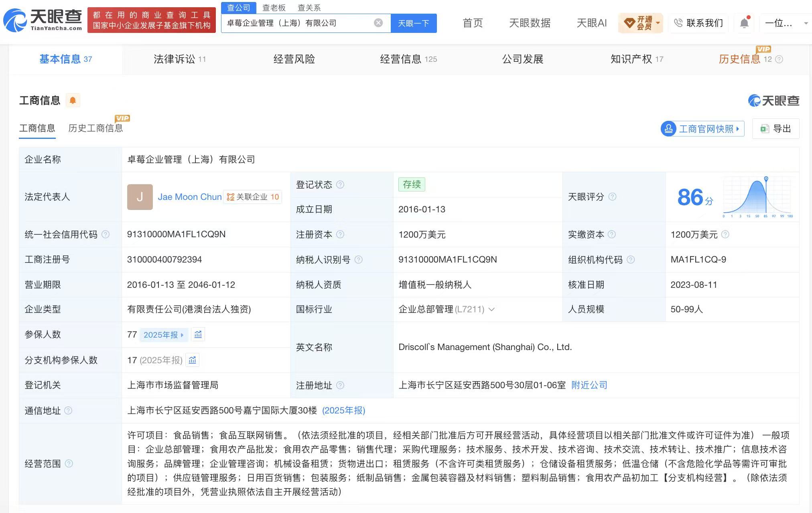Click the 天眼查 watermark logo in 工商信息 header

(774, 100)
